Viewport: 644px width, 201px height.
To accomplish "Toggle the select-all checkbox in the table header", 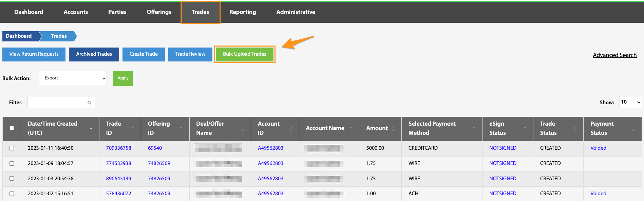I will click(x=12, y=128).
